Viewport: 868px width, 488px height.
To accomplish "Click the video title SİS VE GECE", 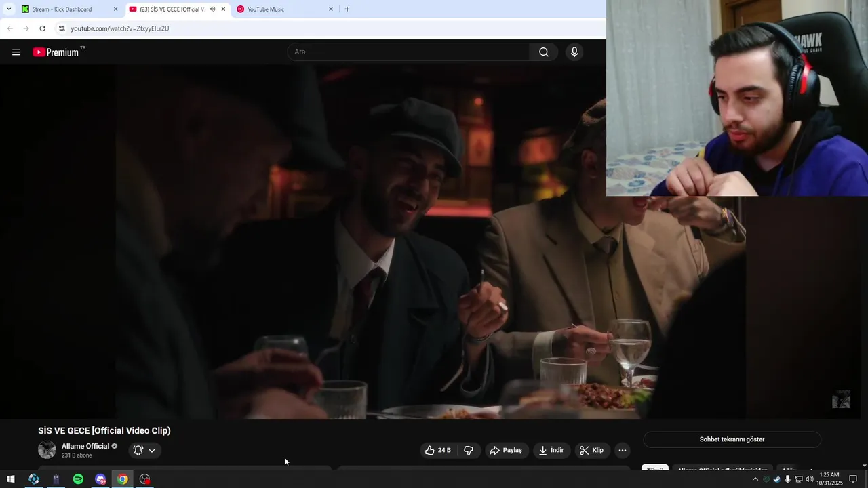I will (x=104, y=430).
